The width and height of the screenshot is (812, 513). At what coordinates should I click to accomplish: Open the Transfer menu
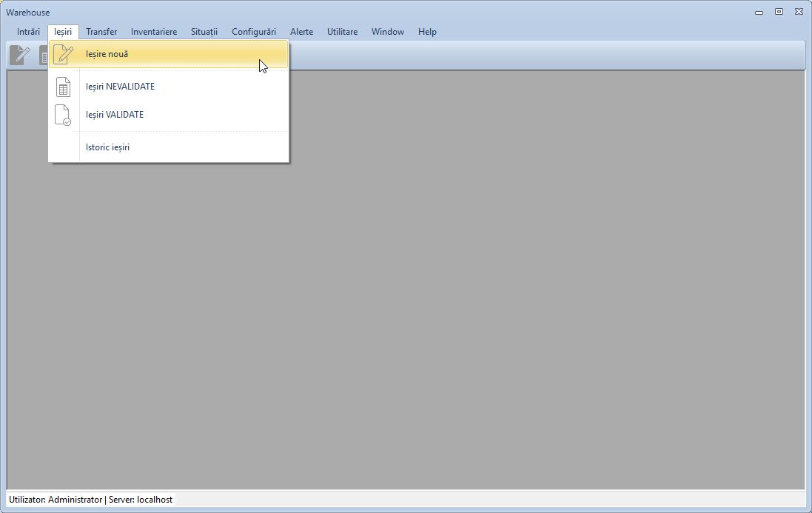point(101,32)
